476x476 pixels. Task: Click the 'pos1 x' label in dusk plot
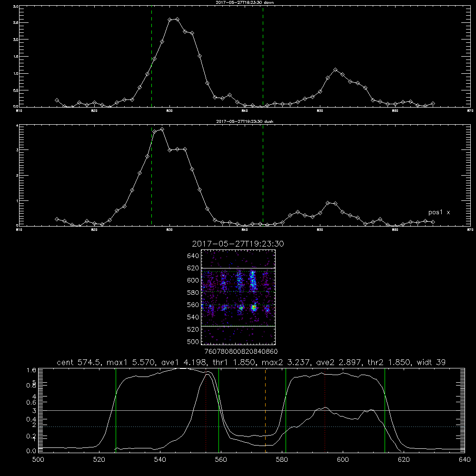tap(439, 212)
